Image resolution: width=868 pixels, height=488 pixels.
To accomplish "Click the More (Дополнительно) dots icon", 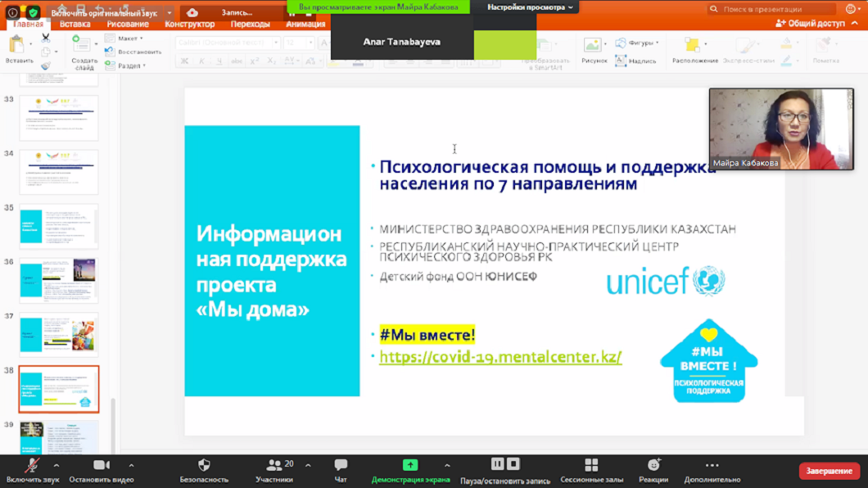I will point(712,465).
